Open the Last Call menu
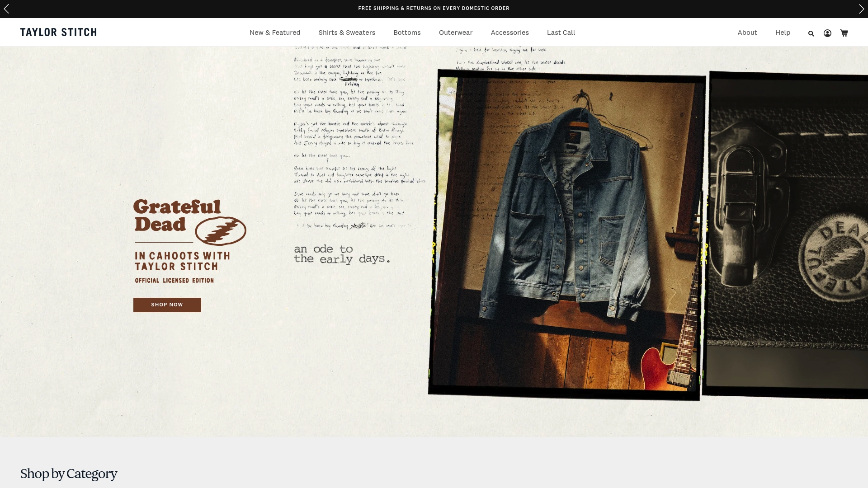This screenshot has width=868, height=488. pyautogui.click(x=561, y=33)
